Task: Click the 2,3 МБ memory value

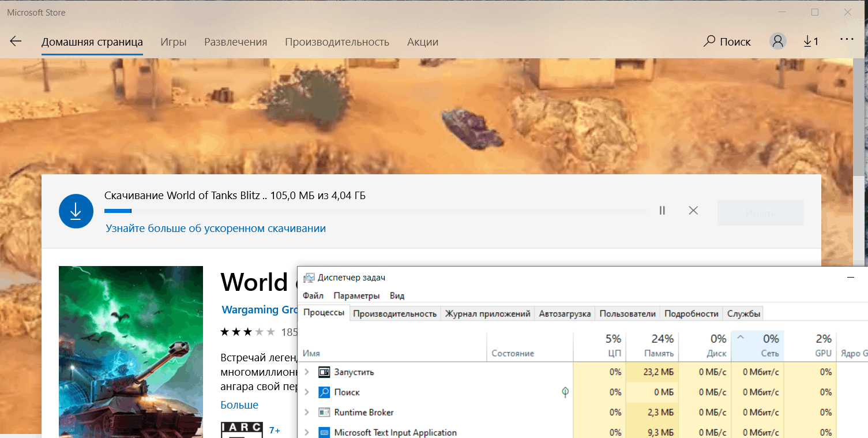Action: [x=661, y=413]
